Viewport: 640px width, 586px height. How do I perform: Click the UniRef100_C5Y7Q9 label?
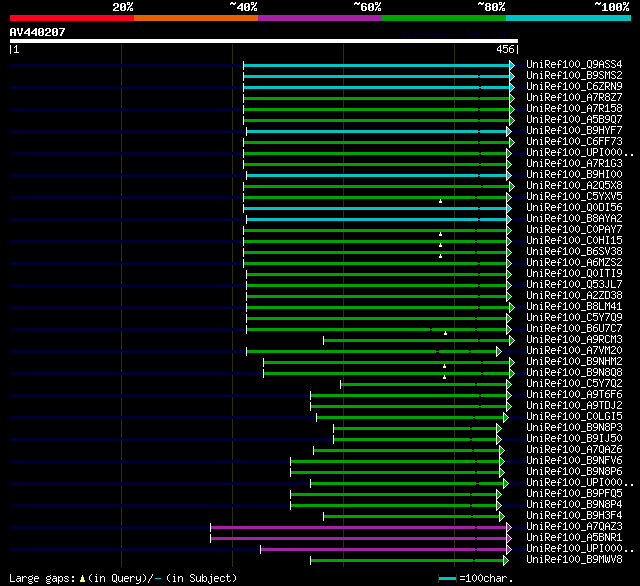coord(574,318)
